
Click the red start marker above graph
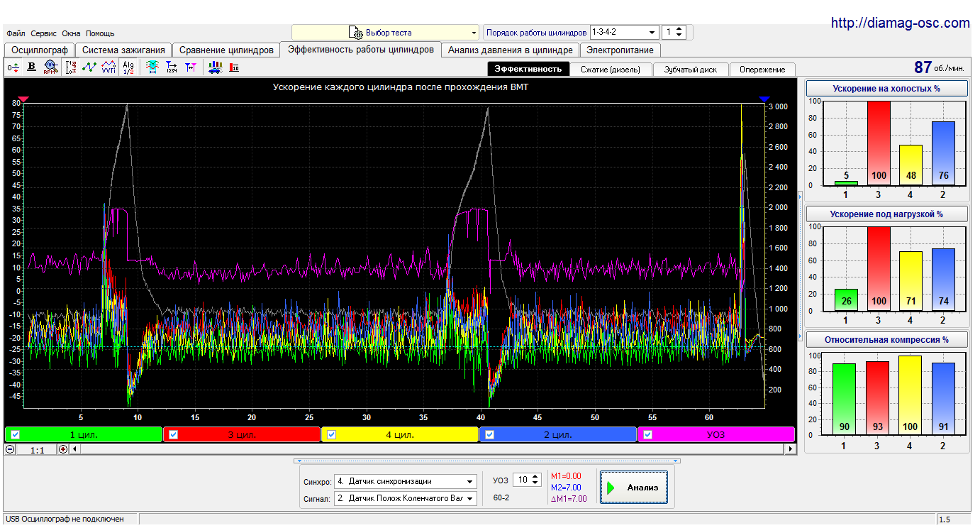[x=23, y=99]
